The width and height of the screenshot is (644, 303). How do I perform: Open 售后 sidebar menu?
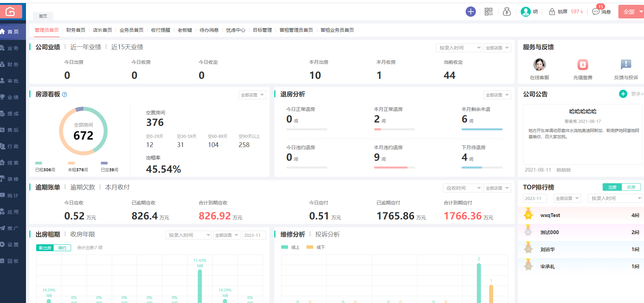[x=13, y=130]
